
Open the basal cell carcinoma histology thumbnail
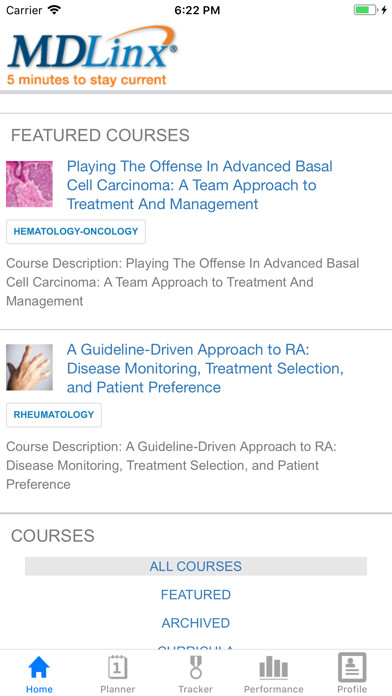coord(29,184)
